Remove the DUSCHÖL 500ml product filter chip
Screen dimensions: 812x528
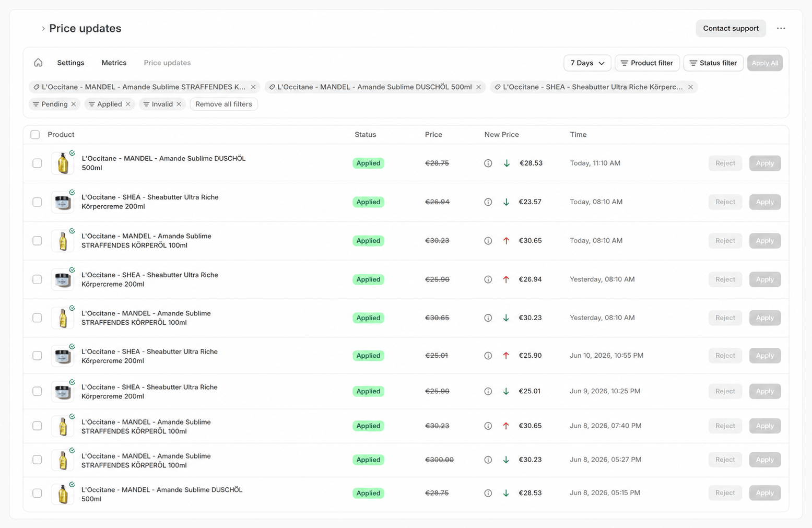pos(478,87)
